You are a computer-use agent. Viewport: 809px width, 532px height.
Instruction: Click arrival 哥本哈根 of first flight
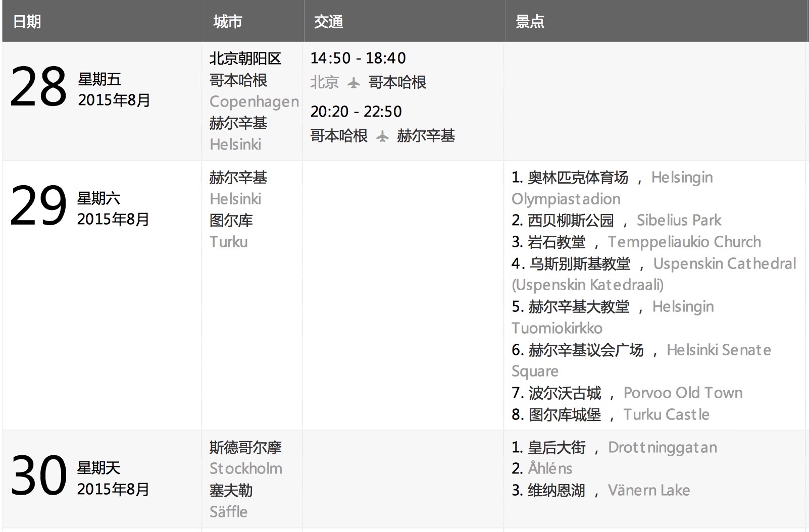pyautogui.click(x=397, y=82)
